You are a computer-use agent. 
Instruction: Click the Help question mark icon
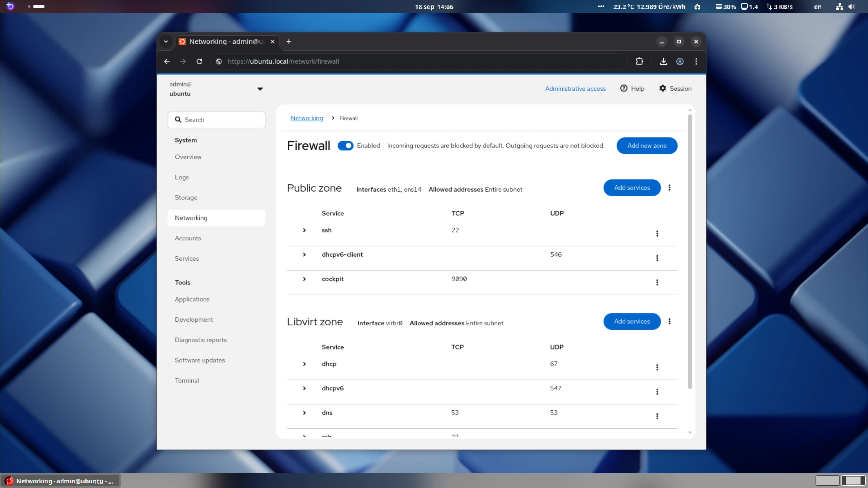coord(624,89)
